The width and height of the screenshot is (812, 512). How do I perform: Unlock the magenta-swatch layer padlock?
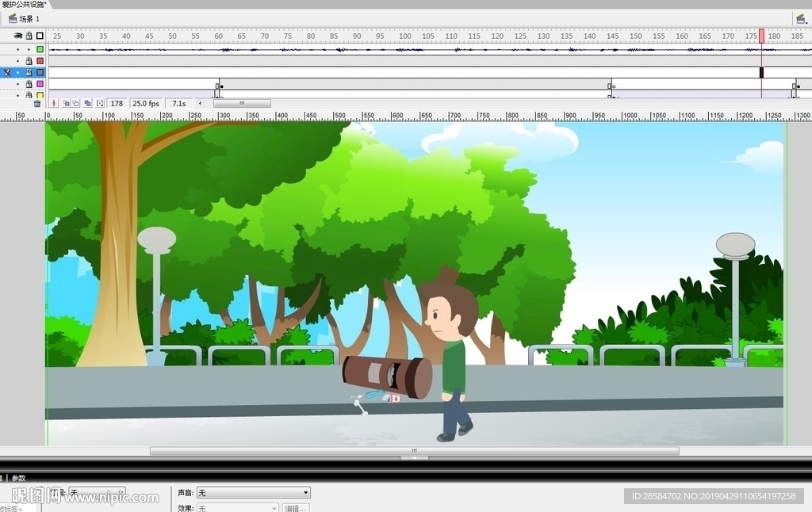(29, 84)
